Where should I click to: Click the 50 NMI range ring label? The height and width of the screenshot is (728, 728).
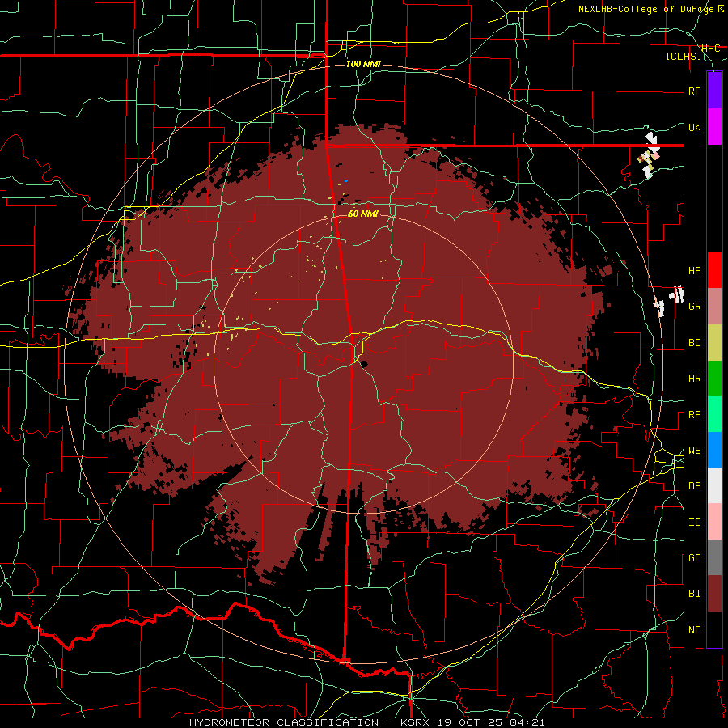363,214
